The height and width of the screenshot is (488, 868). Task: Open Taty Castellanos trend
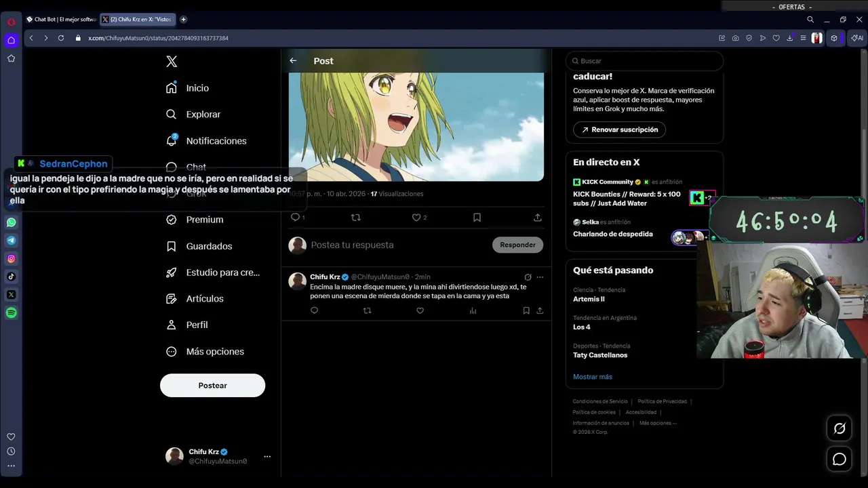600,355
